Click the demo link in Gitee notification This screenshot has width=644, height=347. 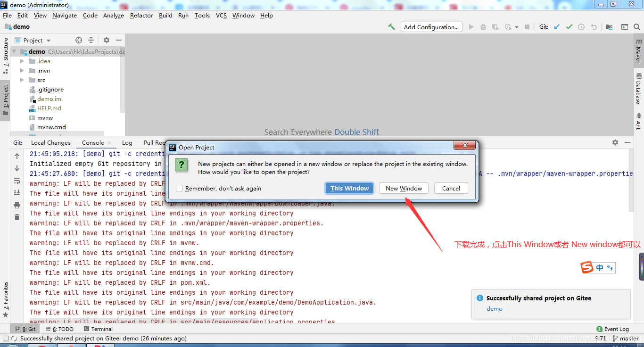(495, 308)
